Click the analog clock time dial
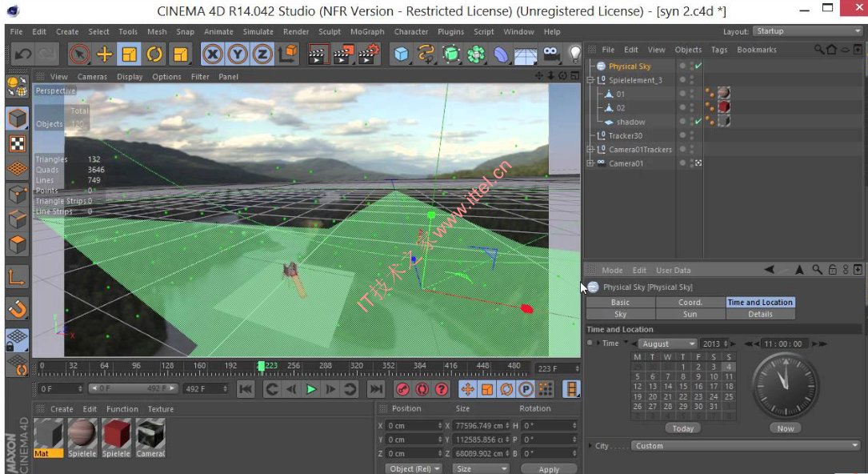The image size is (868, 474). 785,385
